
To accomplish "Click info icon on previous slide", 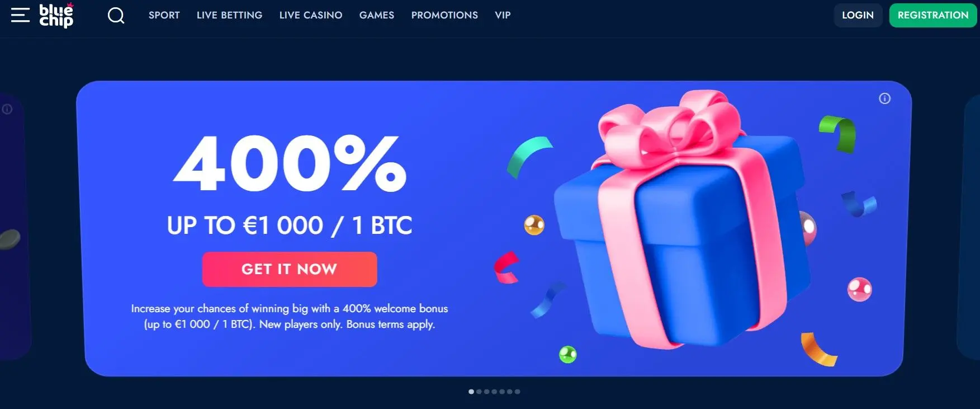I will pyautogui.click(x=7, y=109).
